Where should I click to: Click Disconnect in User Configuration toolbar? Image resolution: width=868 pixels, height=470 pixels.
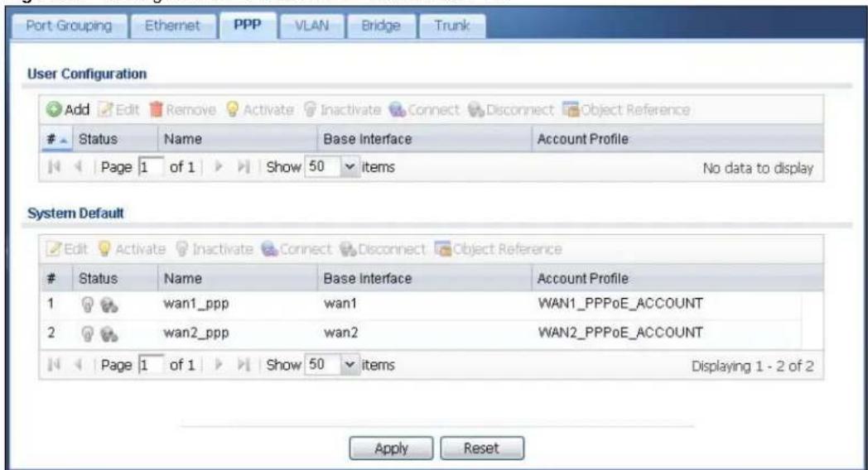(x=510, y=109)
